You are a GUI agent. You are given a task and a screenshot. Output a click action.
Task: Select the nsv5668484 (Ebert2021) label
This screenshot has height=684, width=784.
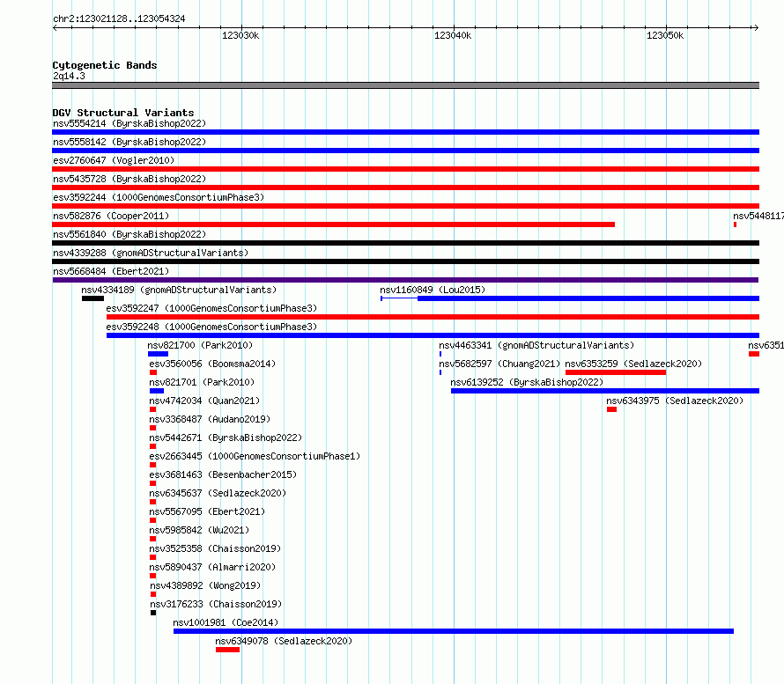click(x=111, y=271)
